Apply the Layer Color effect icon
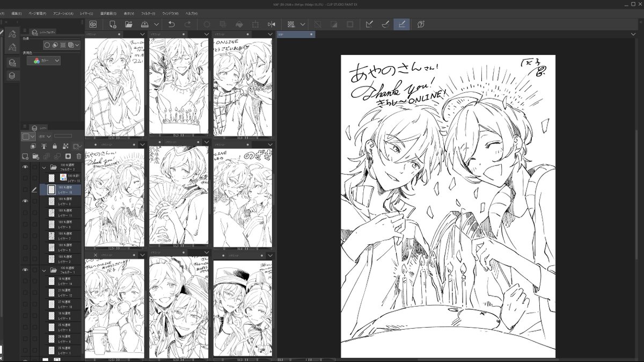This screenshot has height=362, width=644. click(71, 46)
